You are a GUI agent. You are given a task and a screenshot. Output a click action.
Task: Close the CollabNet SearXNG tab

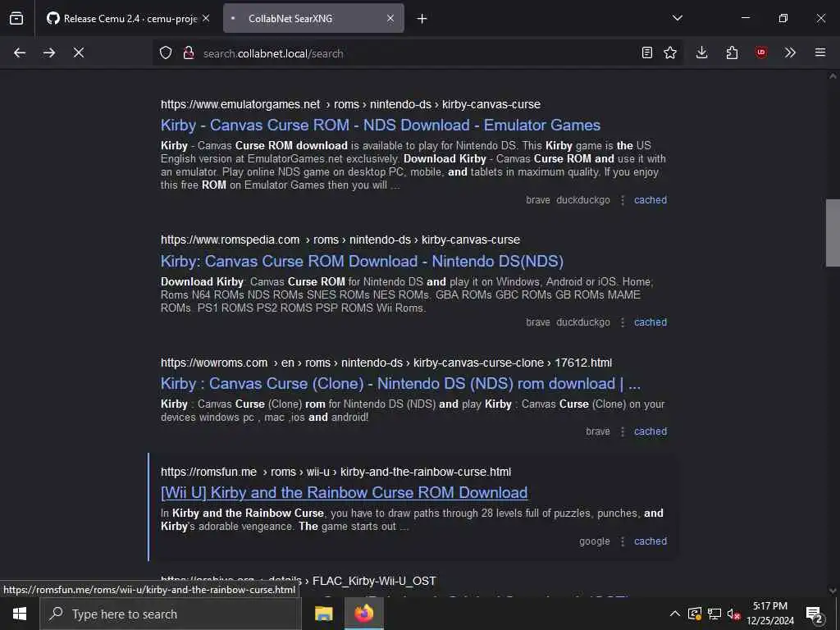point(390,18)
